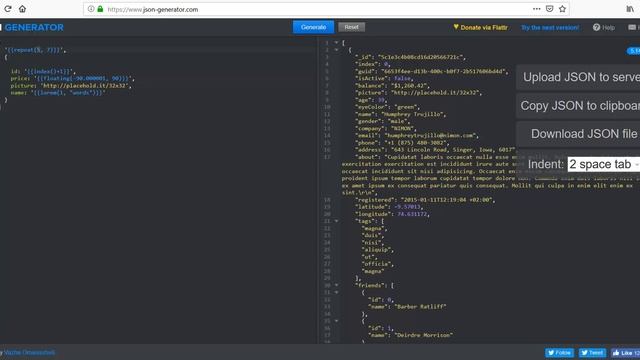Click the "officia" tag entry
The width and height of the screenshot is (640, 360).
click(x=377, y=264)
